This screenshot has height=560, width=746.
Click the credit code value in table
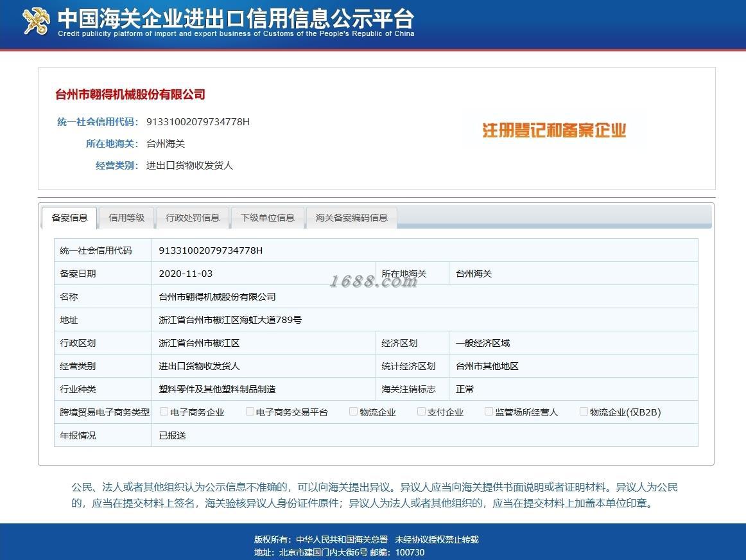[x=211, y=250]
